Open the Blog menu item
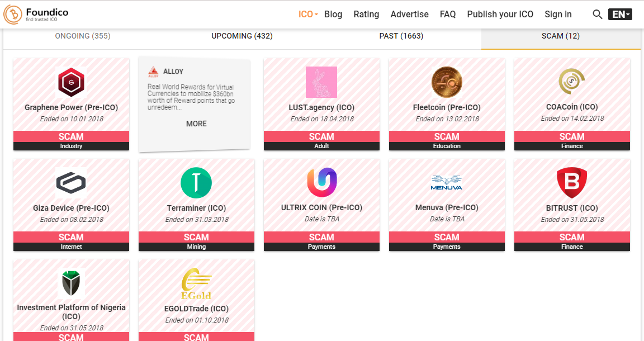 click(333, 15)
